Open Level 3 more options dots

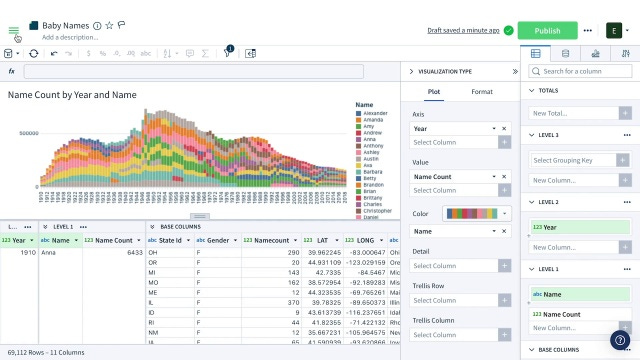pos(627,135)
